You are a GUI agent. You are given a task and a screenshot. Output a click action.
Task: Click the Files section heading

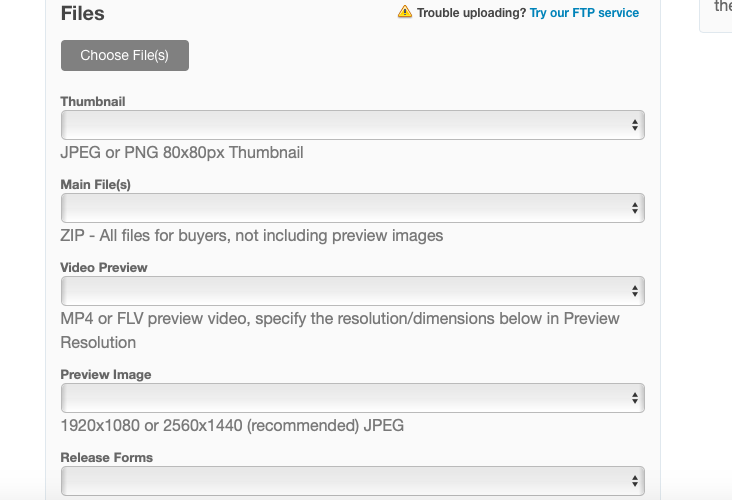(x=82, y=14)
